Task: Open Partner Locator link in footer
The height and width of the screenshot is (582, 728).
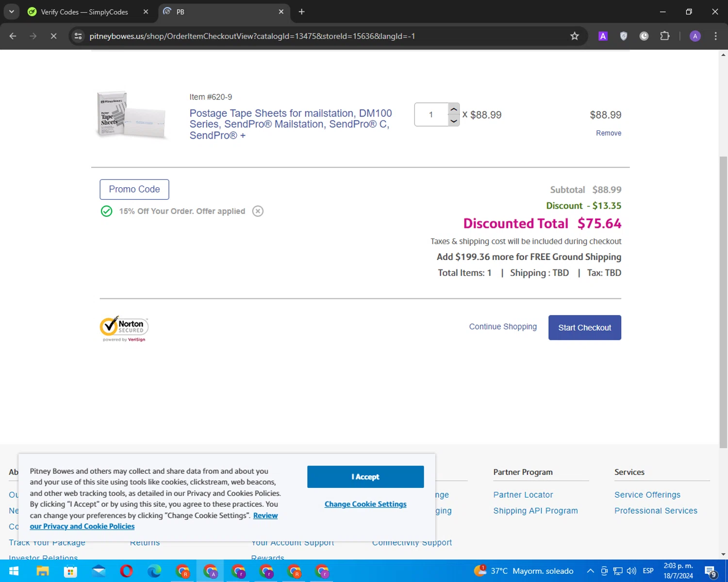Action: point(523,495)
